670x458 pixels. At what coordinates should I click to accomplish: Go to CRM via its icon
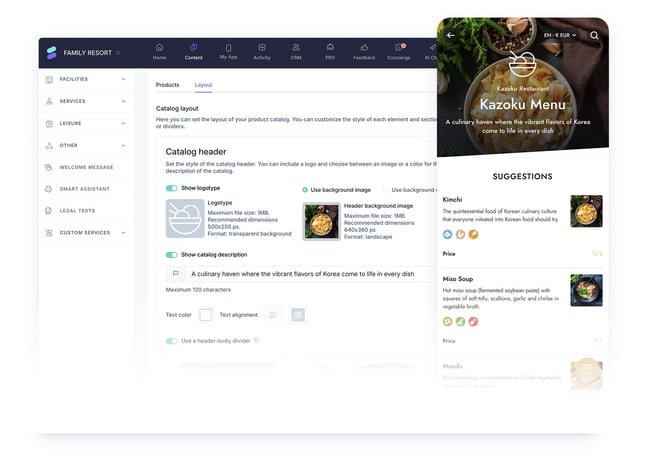pyautogui.click(x=296, y=48)
